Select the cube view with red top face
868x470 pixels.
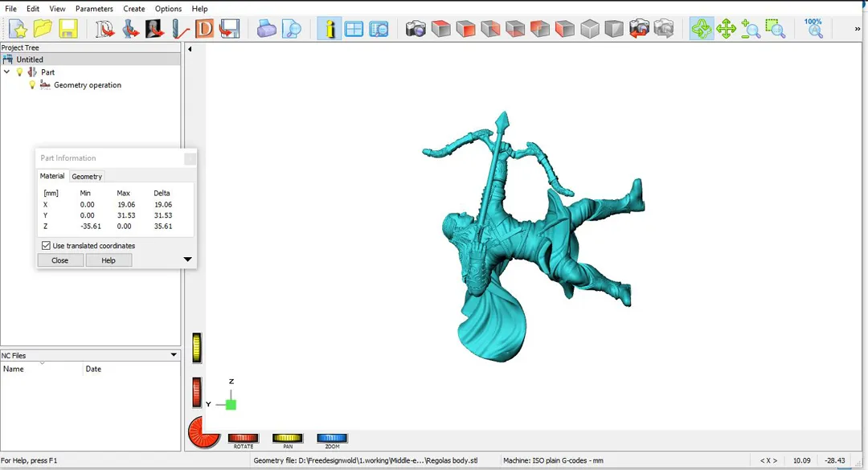(x=440, y=29)
